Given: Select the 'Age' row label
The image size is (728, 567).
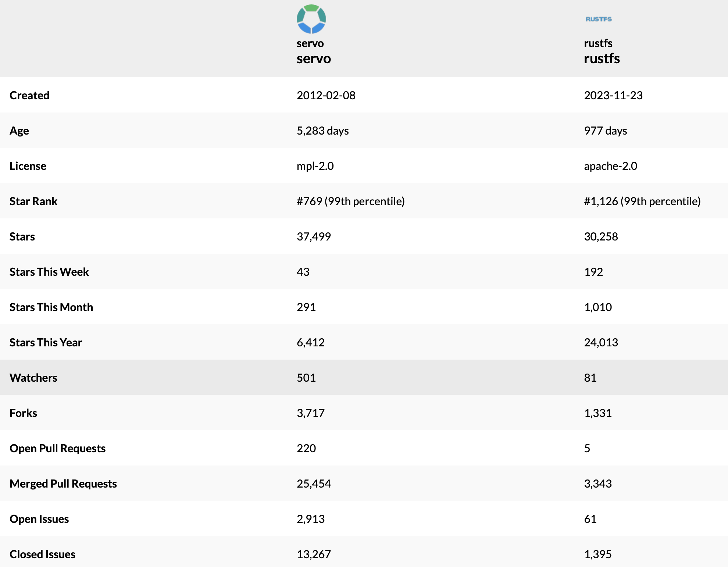Looking at the screenshot, I should pyautogui.click(x=19, y=131).
